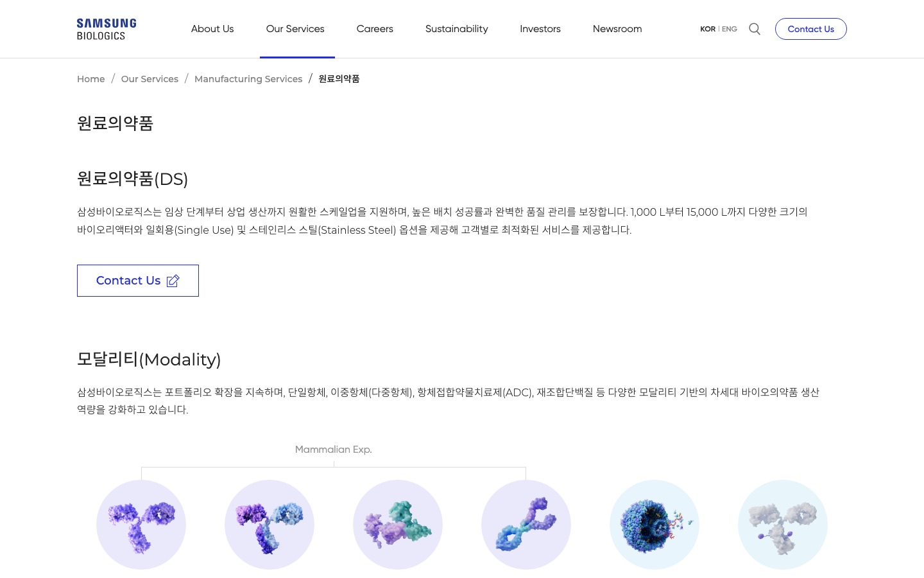Click the 모달리티(Modality) heading
This screenshot has height=578, width=924.
point(149,359)
